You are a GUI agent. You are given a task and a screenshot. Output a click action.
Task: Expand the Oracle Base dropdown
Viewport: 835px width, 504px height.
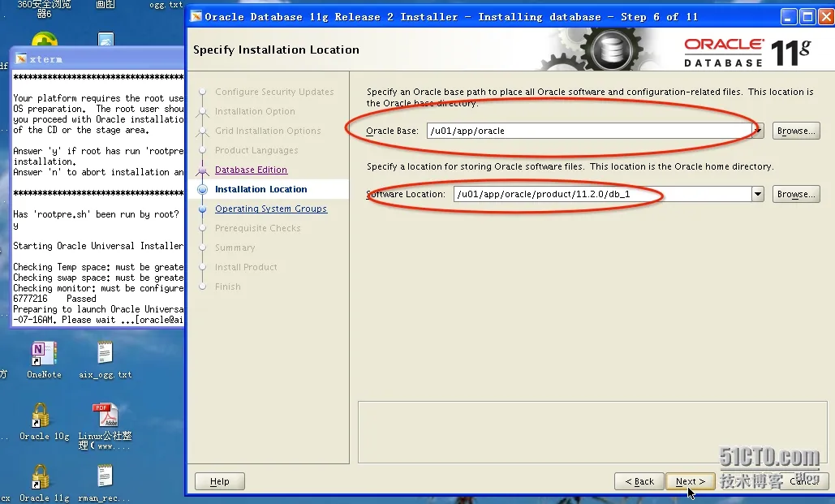[x=758, y=131]
